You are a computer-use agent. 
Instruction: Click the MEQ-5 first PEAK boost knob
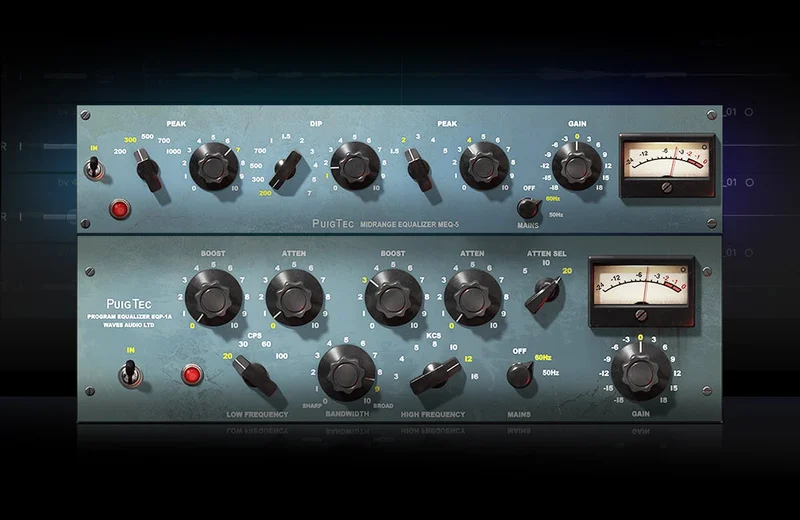tap(214, 167)
